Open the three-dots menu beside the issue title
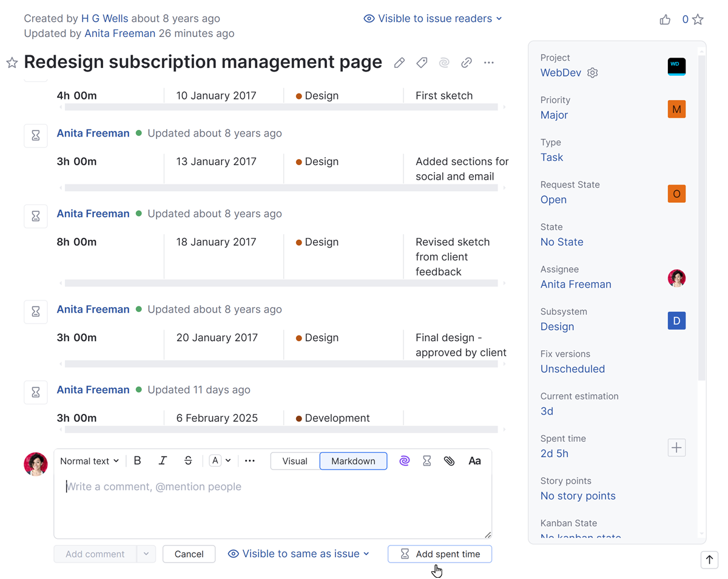Image resolution: width=728 pixels, height=579 pixels. (x=489, y=63)
